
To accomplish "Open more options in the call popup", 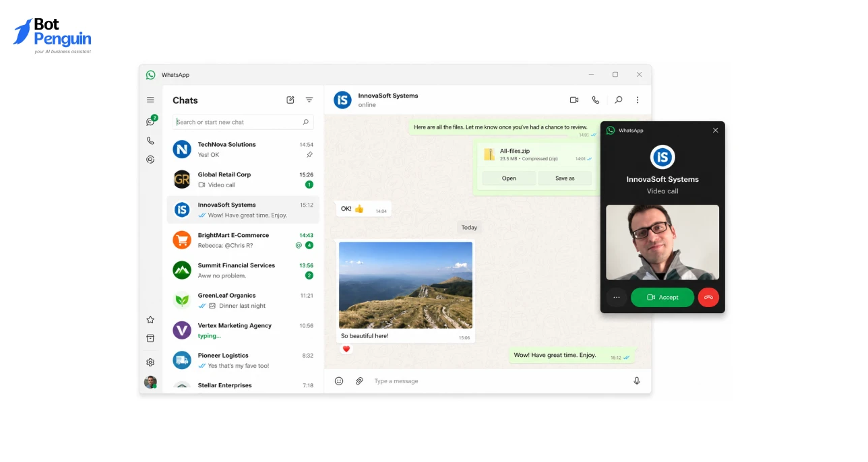I will [617, 297].
